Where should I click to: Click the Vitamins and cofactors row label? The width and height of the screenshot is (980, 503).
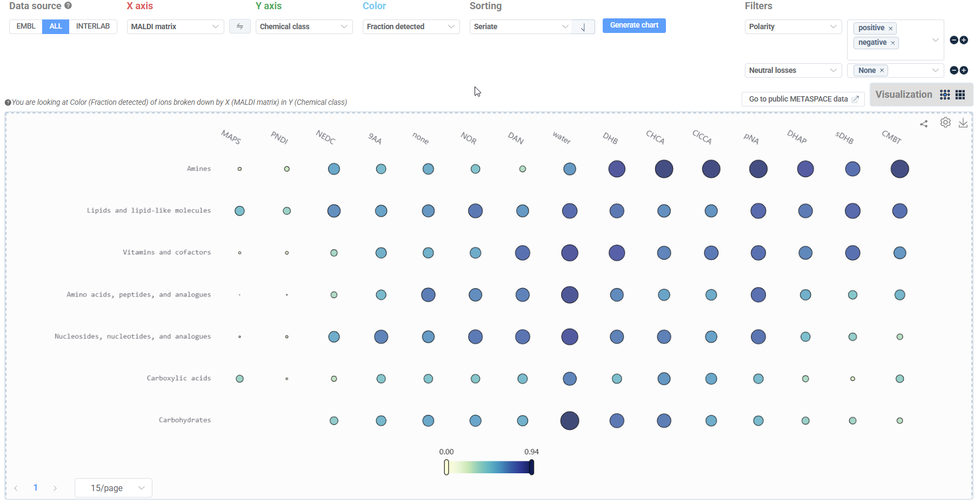(x=166, y=252)
